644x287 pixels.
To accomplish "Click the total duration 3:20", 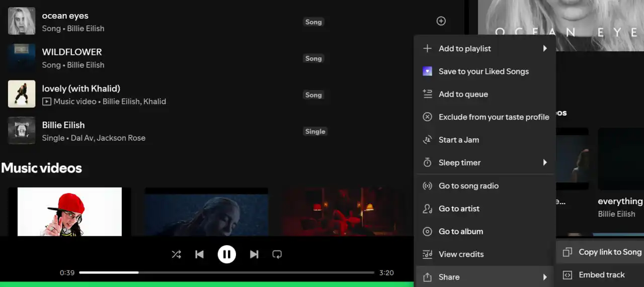I will coord(386,273).
